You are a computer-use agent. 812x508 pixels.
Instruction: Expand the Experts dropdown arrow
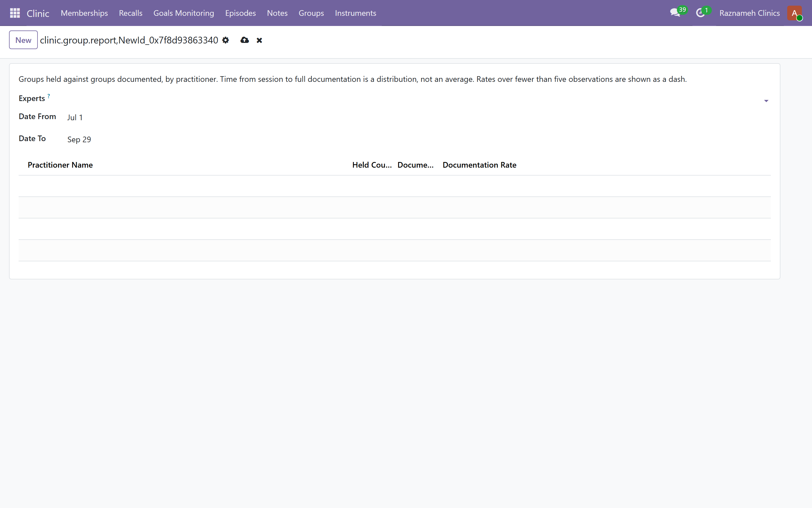click(766, 101)
